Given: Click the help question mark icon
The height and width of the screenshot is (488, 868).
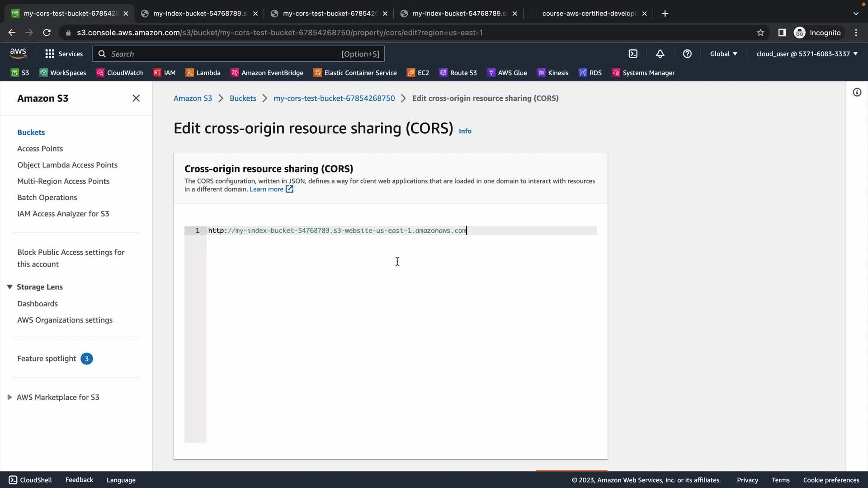Looking at the screenshot, I should (687, 54).
